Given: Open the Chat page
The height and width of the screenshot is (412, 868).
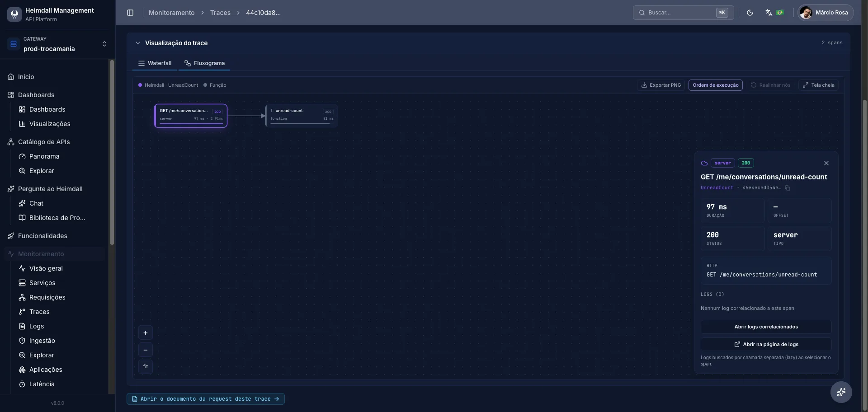Looking at the screenshot, I should 59,203.
